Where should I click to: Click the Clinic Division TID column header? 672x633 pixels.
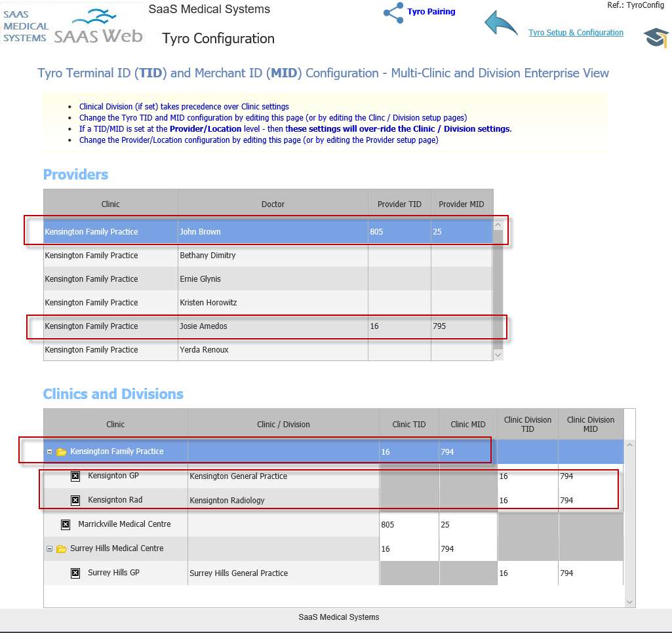coord(528,425)
